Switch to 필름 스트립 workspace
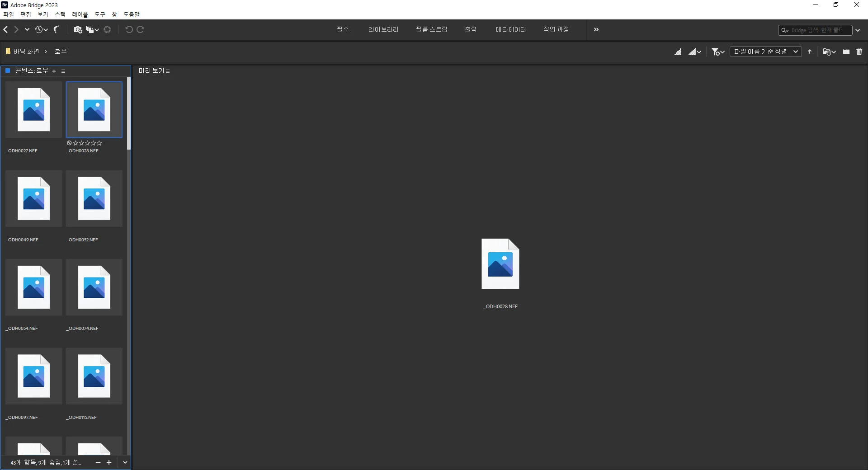This screenshot has height=470, width=868. click(432, 29)
